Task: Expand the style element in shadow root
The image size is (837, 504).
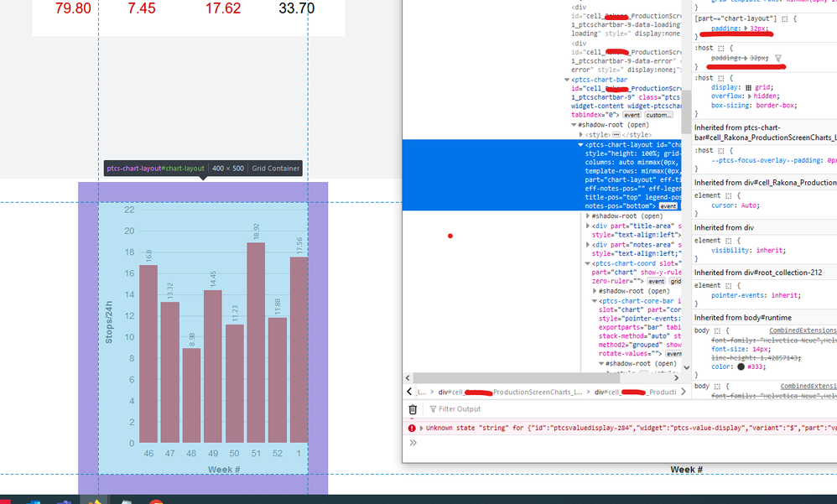Action: pos(582,134)
